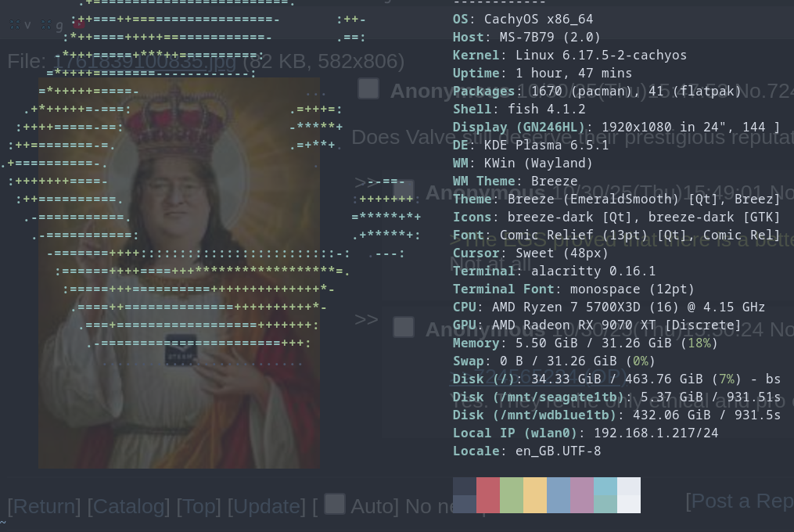This screenshot has width=794, height=532.
Task: Click the 'GPU: AMD Radeon RX 9070 XT' line
Action: pyautogui.click(x=597, y=325)
